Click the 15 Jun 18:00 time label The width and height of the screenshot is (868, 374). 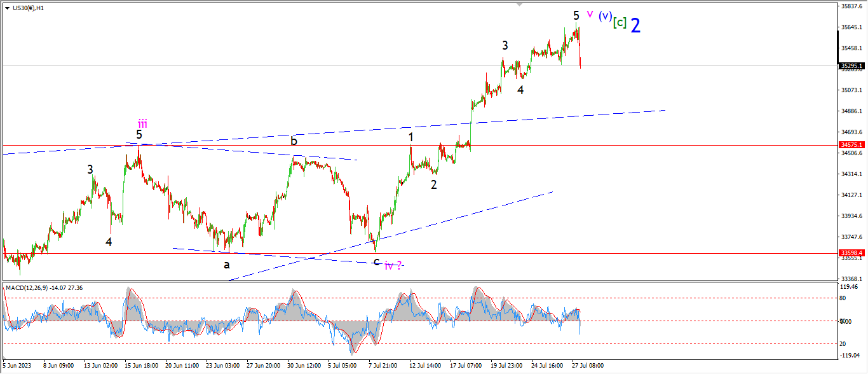(141, 366)
